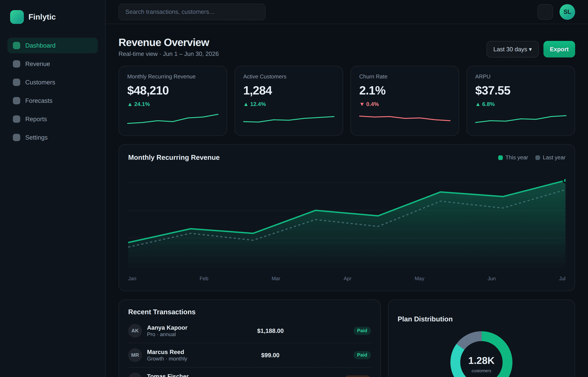Click the Settings sidebar icon
The width and height of the screenshot is (588, 377).
(x=16, y=137)
